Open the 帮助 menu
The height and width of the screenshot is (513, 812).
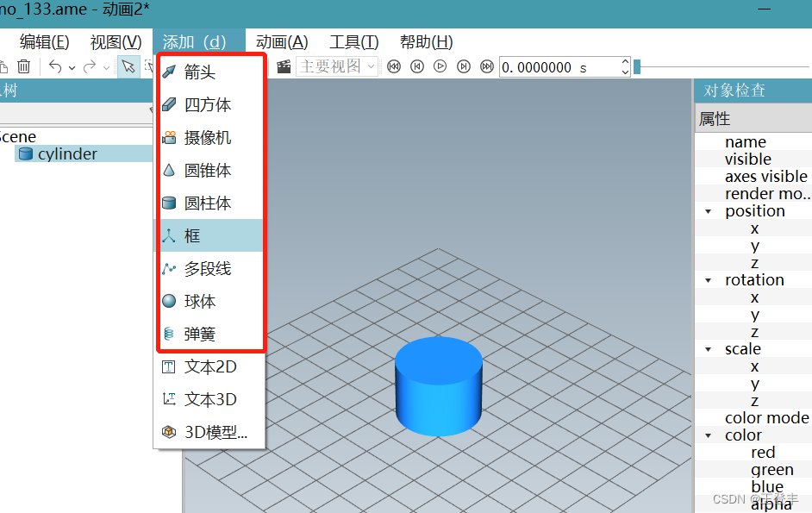pyautogui.click(x=428, y=41)
